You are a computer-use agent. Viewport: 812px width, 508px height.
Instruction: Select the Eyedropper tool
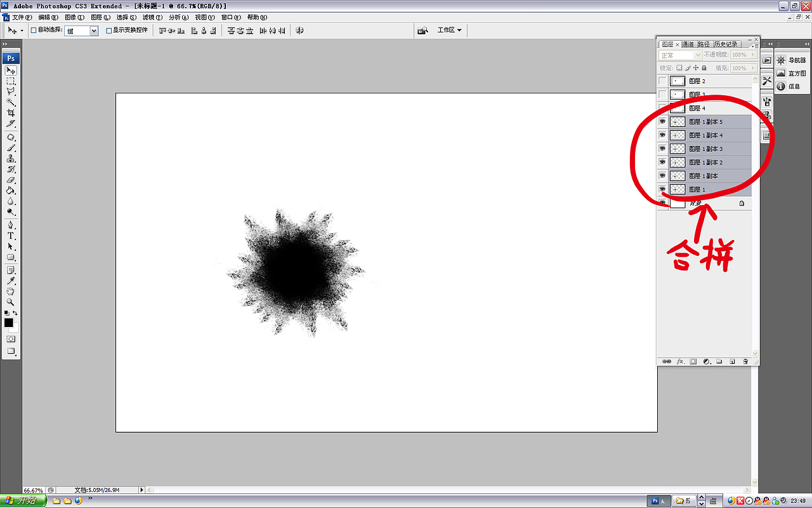tap(11, 281)
